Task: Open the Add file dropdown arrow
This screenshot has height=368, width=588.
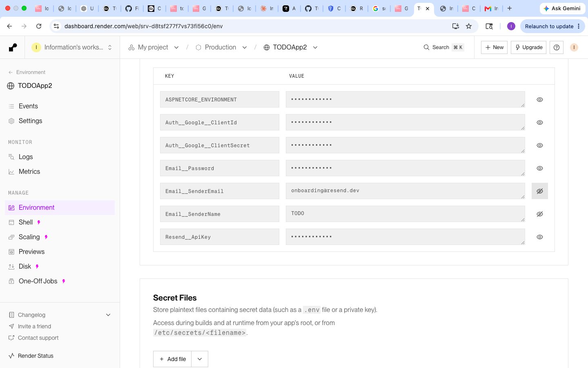Action: [x=200, y=359]
